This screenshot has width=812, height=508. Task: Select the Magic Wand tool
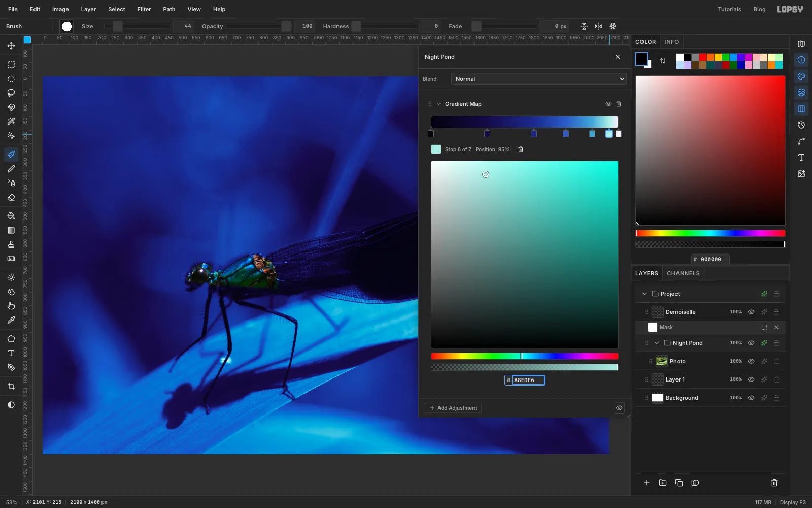tap(11, 121)
